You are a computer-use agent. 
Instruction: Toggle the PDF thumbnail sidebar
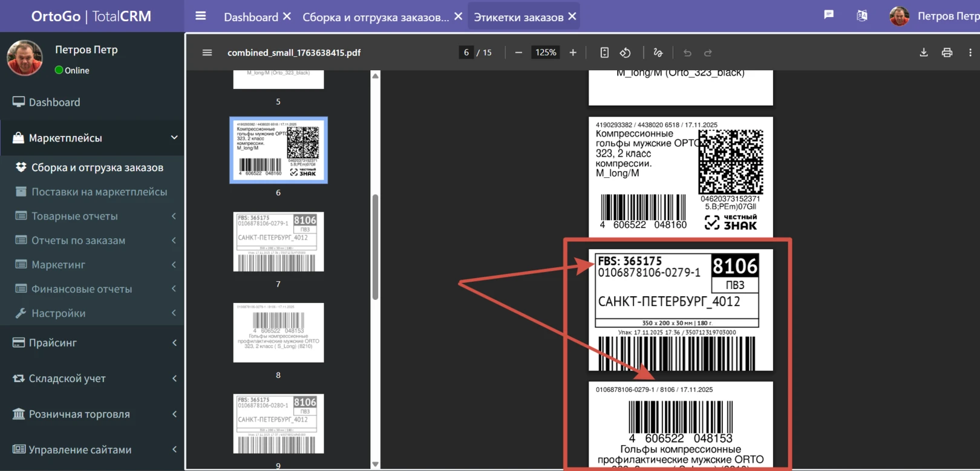(207, 53)
